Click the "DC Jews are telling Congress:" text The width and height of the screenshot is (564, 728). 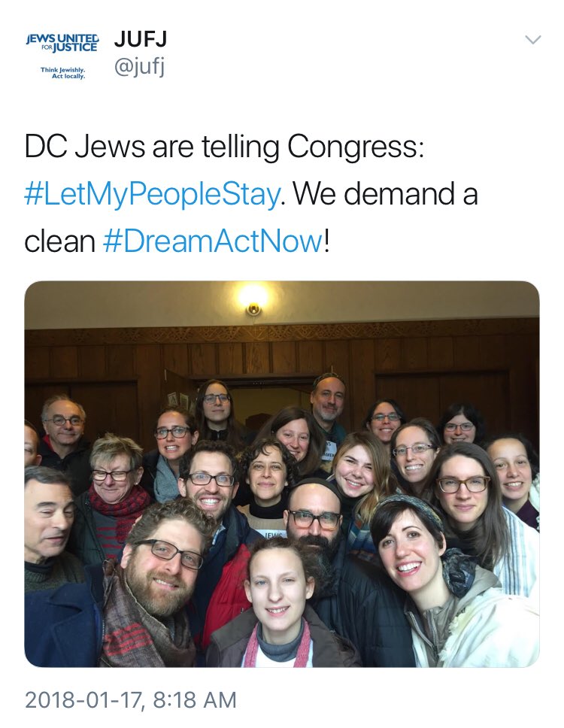coord(224,146)
